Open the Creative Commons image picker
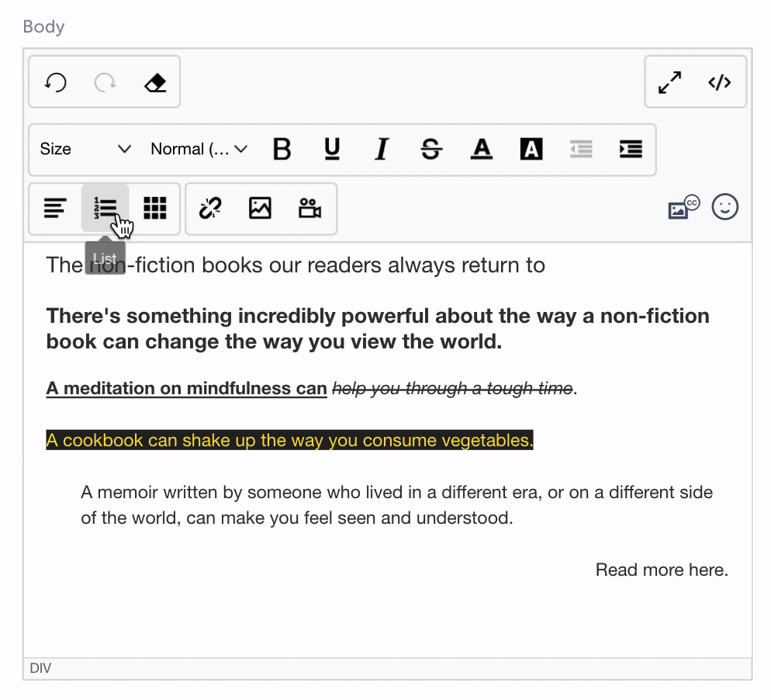This screenshot has width=771, height=700. click(x=683, y=206)
